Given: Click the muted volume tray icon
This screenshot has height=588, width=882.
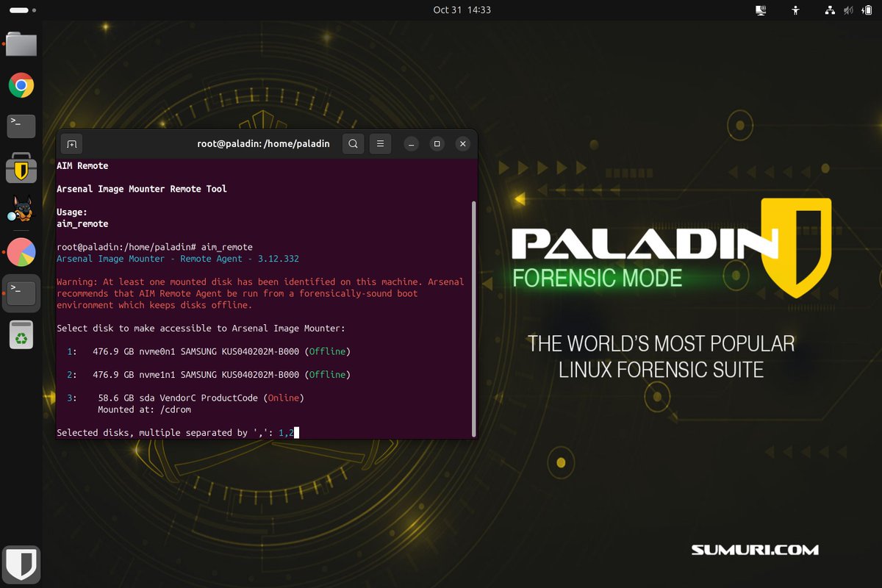Looking at the screenshot, I should coord(847,10).
